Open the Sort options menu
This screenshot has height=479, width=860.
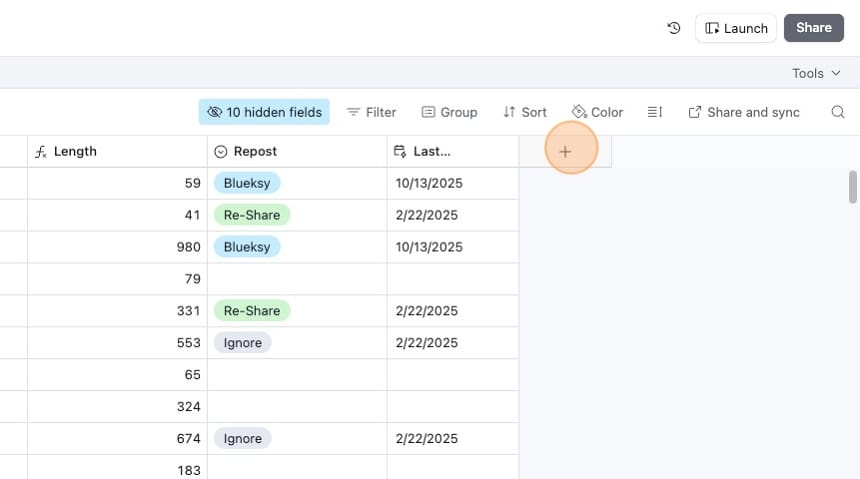coord(524,112)
